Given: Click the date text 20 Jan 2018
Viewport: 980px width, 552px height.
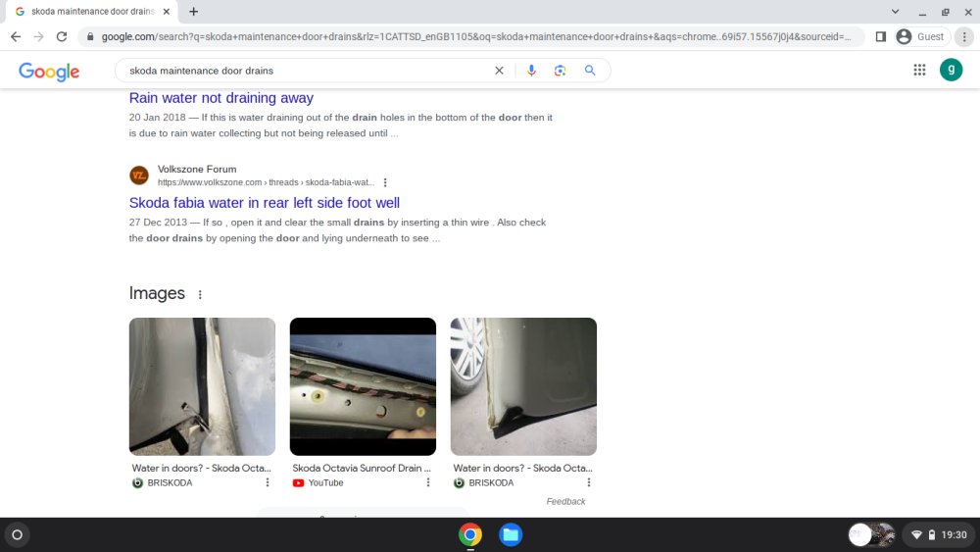Looking at the screenshot, I should [x=158, y=117].
